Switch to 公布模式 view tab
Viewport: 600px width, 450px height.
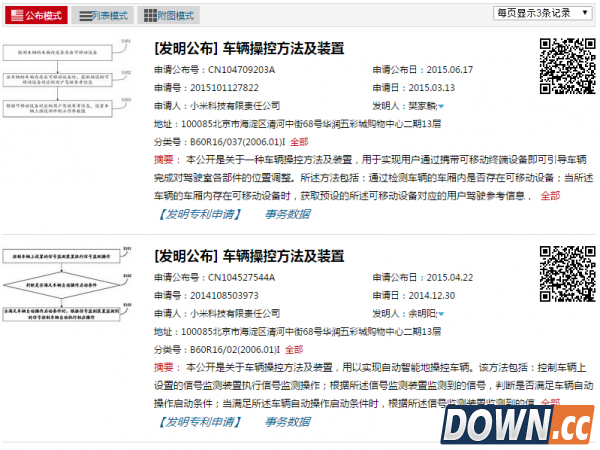[36, 15]
